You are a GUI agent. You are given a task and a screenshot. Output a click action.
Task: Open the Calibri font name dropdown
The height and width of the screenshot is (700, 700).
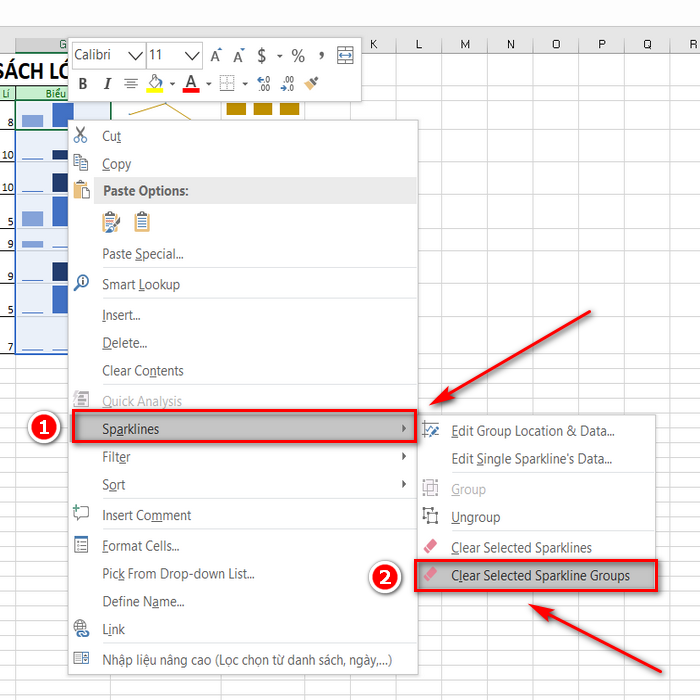135,56
